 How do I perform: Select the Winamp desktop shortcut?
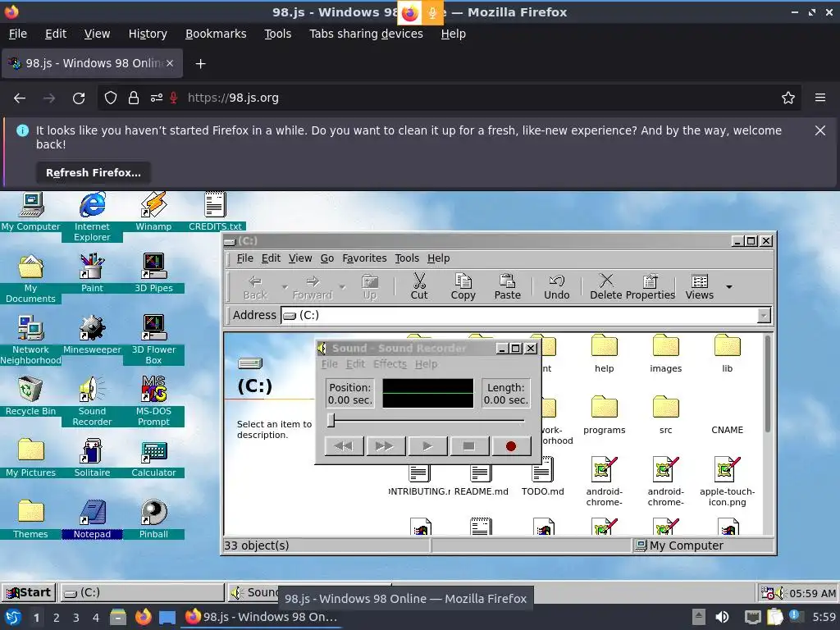153,212
